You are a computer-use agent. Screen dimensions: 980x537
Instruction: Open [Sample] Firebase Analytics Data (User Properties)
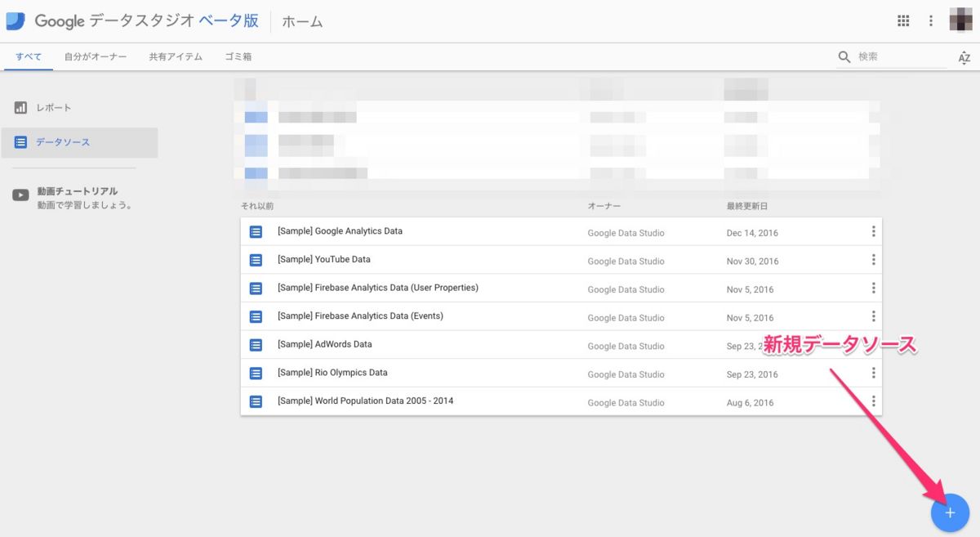[x=378, y=288]
